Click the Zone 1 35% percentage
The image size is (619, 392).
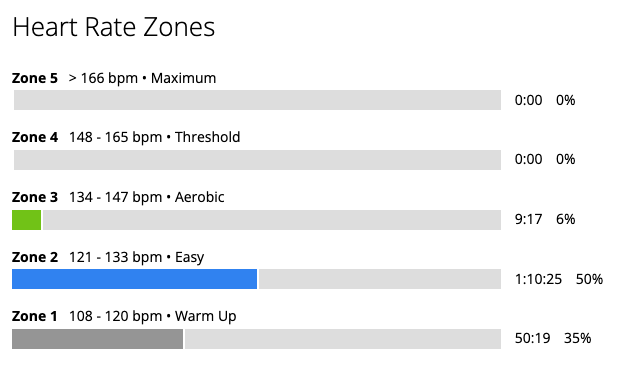pyautogui.click(x=578, y=338)
